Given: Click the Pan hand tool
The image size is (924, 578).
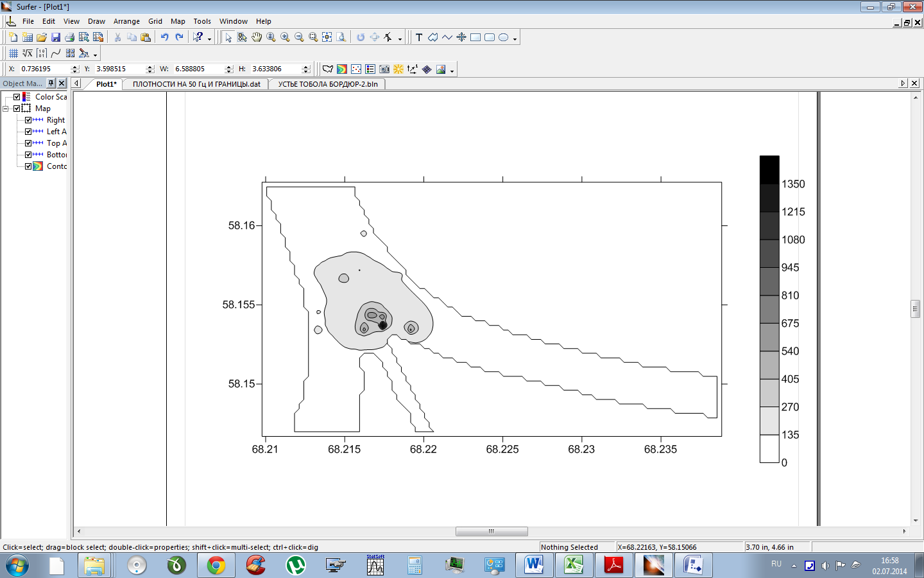Looking at the screenshot, I should click(257, 37).
